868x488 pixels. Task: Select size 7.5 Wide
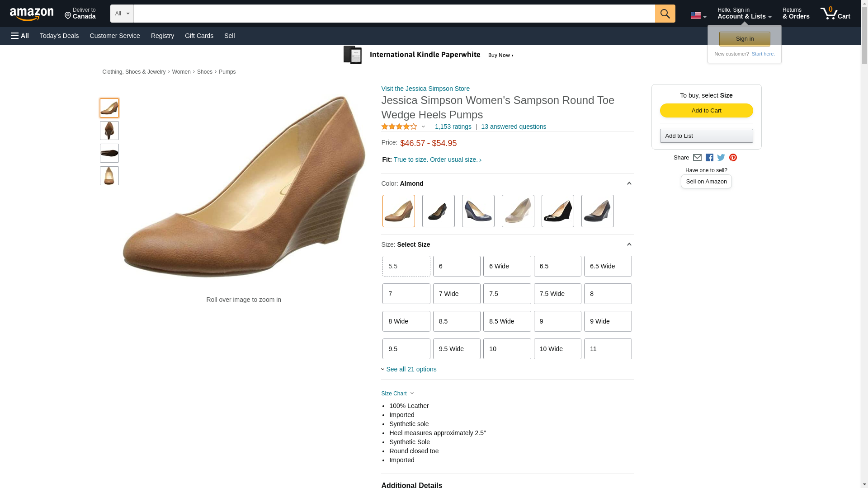tap(557, 294)
